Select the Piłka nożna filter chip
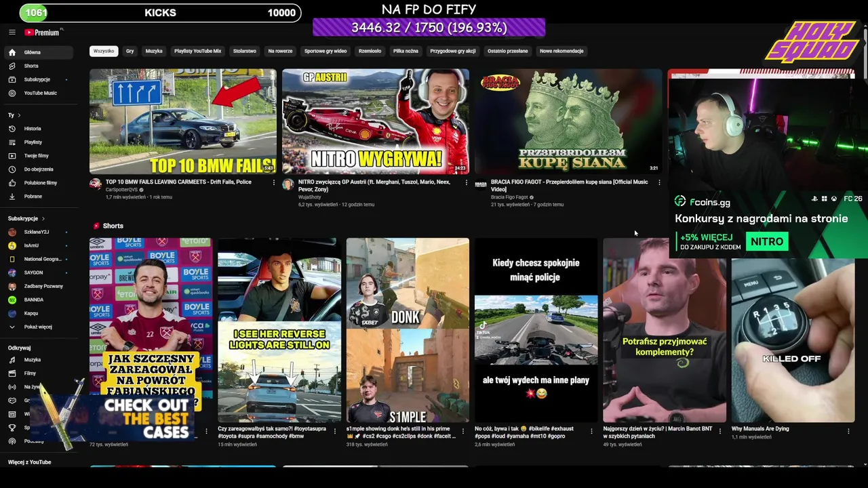 coord(406,51)
